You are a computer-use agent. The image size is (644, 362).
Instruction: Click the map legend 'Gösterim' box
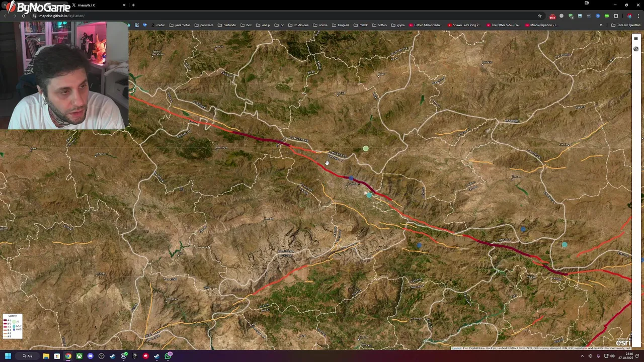pyautogui.click(x=13, y=326)
